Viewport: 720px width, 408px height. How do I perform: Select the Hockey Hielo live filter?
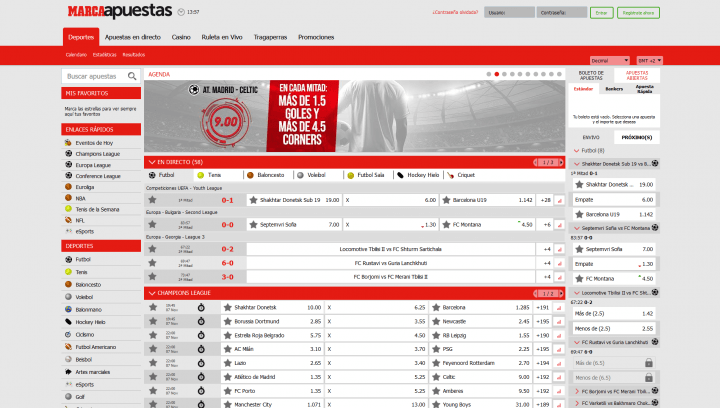coord(418,175)
